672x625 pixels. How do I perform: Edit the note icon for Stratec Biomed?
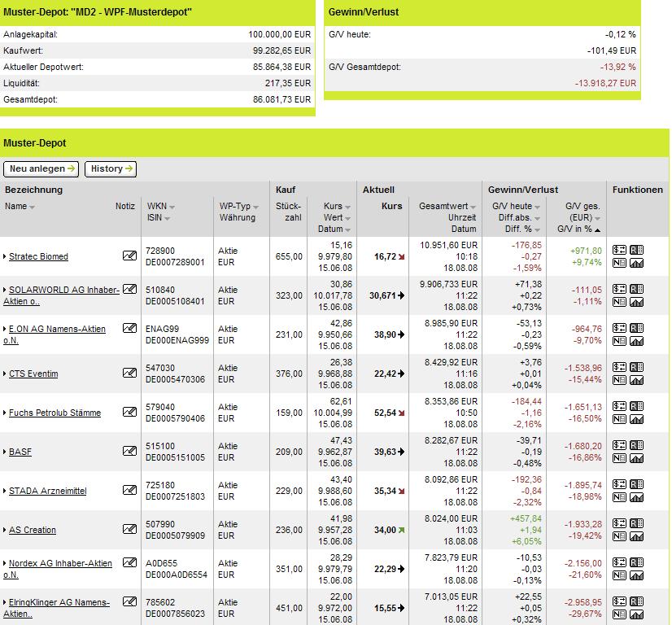tap(130, 256)
